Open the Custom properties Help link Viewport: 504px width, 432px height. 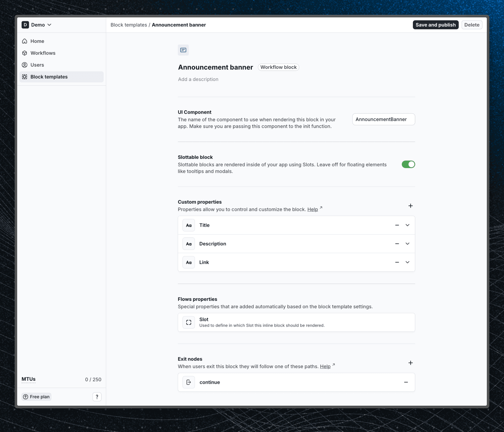[312, 209]
